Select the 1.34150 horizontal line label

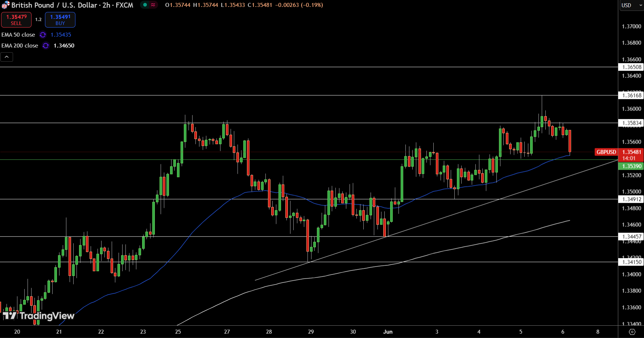(631, 262)
